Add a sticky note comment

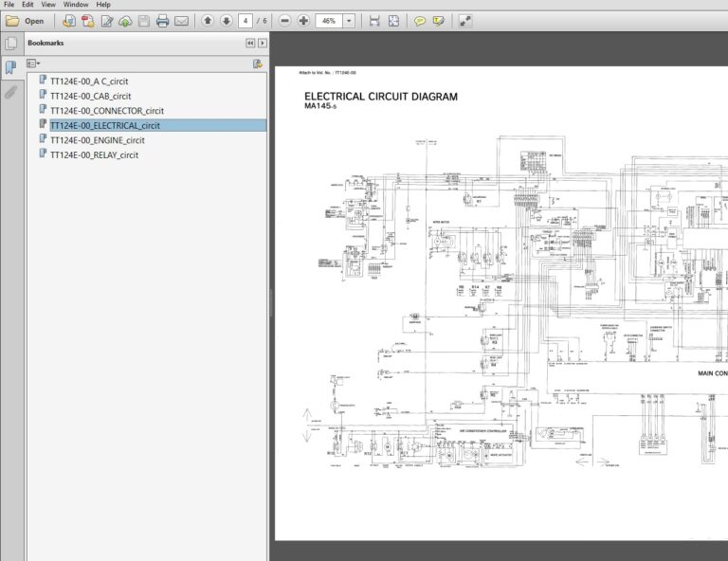(420, 21)
